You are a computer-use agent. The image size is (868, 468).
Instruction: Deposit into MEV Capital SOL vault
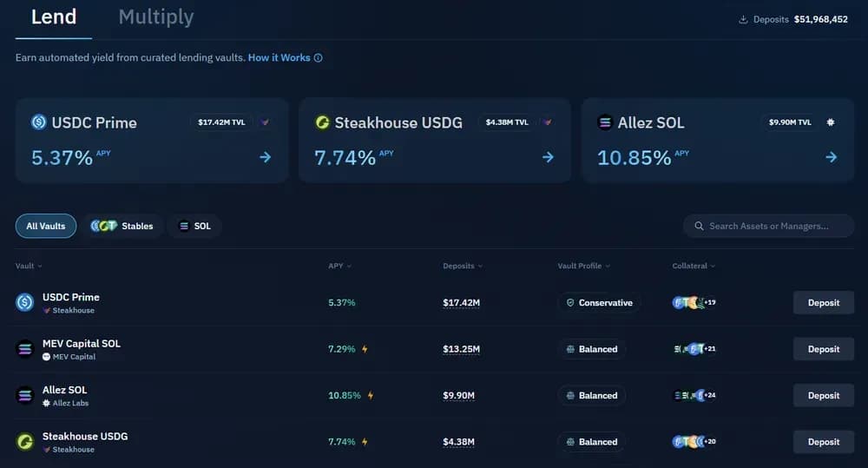(824, 349)
